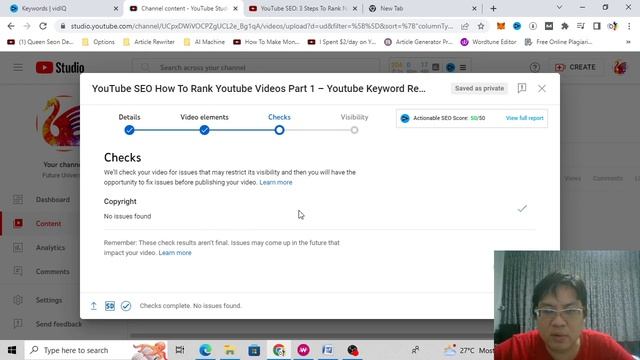Screen dimensions: 640x360
Task: Open a new browser tab with plus
Action: (x=493, y=8)
